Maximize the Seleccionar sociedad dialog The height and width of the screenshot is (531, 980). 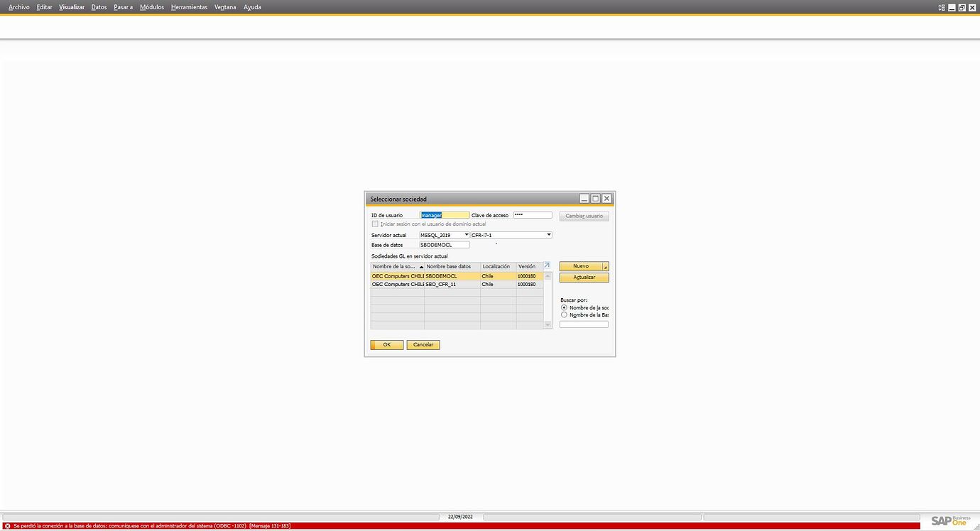595,199
